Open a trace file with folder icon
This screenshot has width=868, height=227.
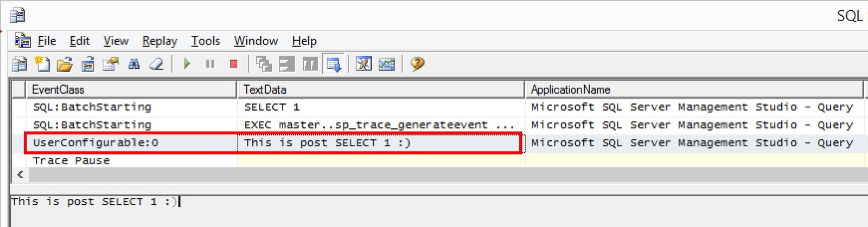[65, 64]
